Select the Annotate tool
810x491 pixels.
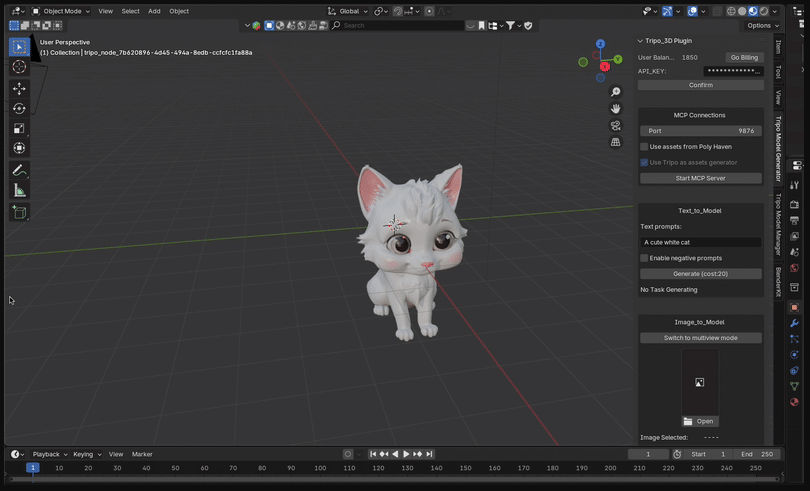coord(19,170)
